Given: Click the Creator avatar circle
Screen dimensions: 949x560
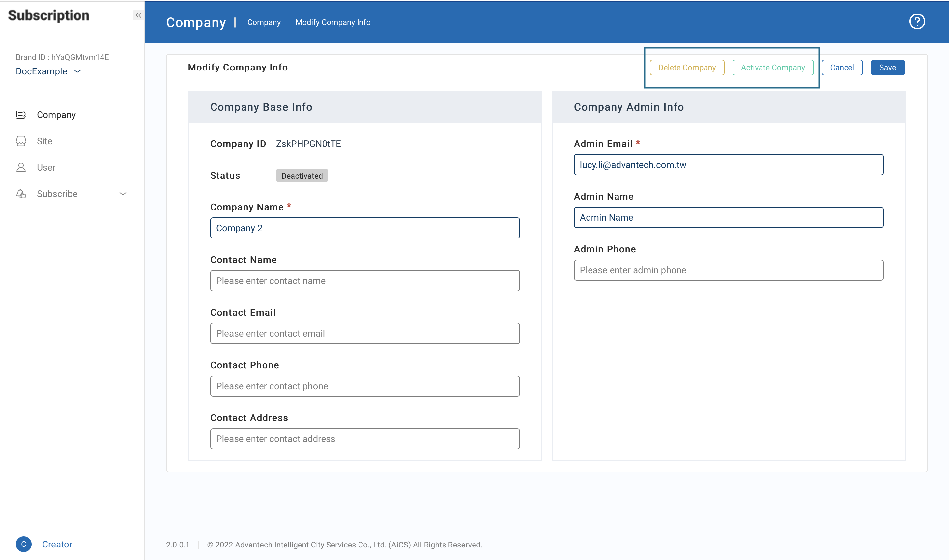Looking at the screenshot, I should 23,544.
